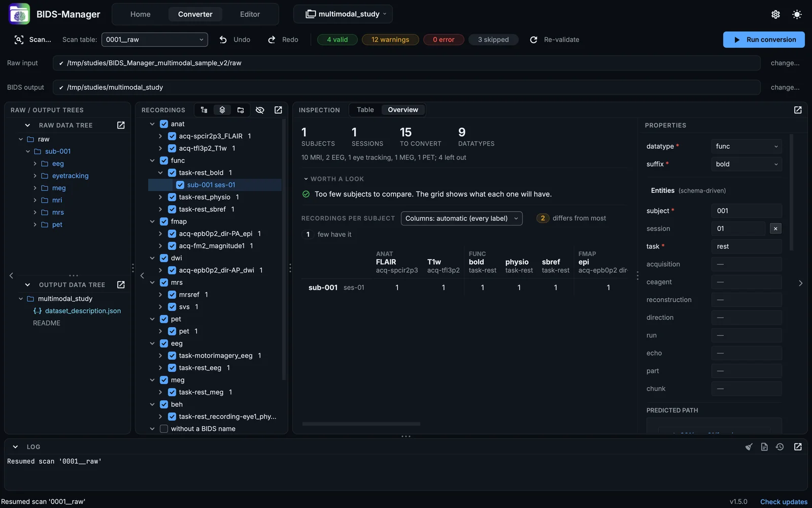812x508 pixels.
Task: Collapse the Log panel chevron
Action: (x=15, y=447)
